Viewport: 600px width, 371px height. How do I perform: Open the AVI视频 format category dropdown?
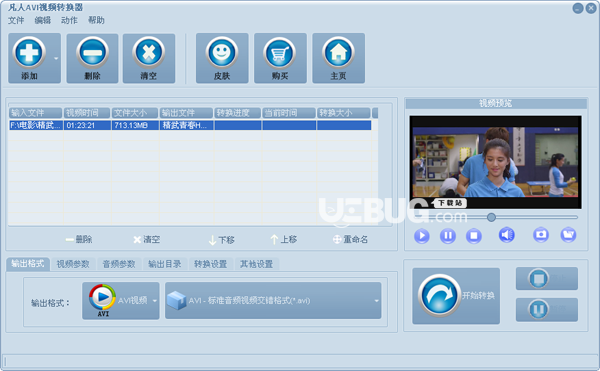coord(121,301)
